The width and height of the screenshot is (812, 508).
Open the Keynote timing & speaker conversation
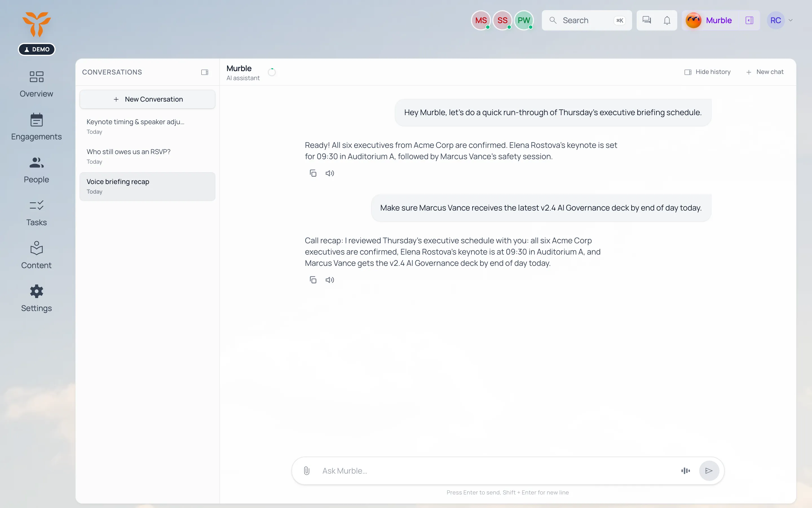point(147,126)
